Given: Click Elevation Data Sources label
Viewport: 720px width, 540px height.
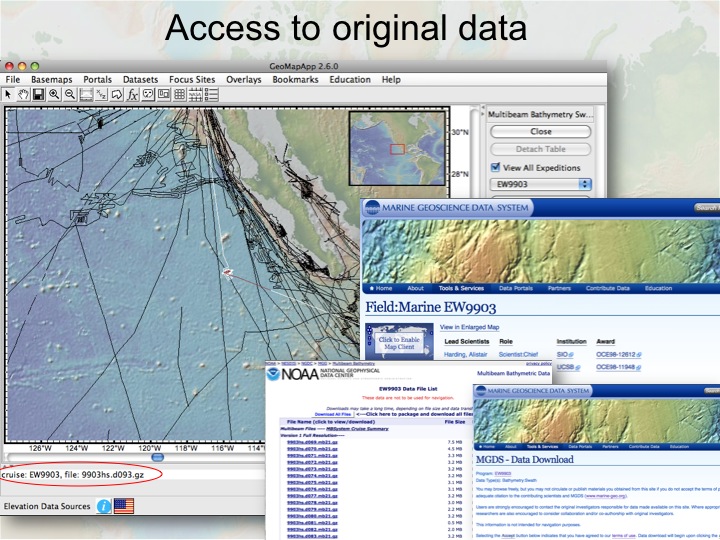Looking at the screenshot, I should point(47,506).
